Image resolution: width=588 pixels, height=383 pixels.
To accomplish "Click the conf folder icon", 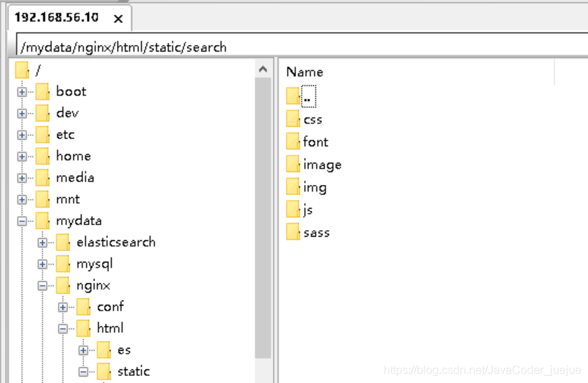I will tap(84, 307).
